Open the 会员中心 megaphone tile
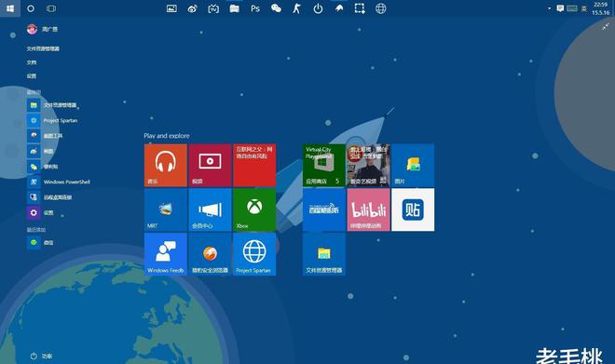The image size is (615, 364). point(210,209)
